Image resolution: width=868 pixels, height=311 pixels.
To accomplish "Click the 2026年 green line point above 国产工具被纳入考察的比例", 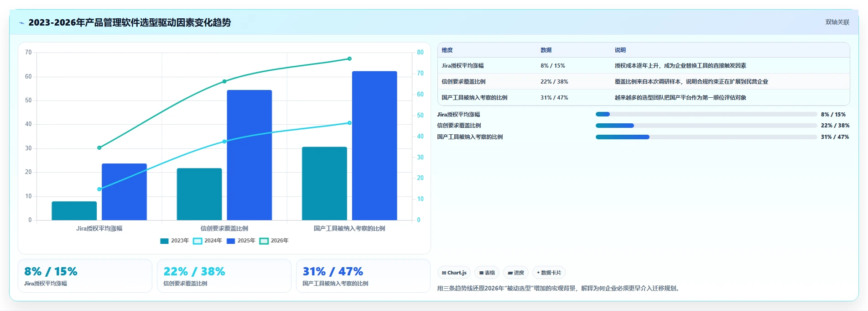I will click(349, 58).
